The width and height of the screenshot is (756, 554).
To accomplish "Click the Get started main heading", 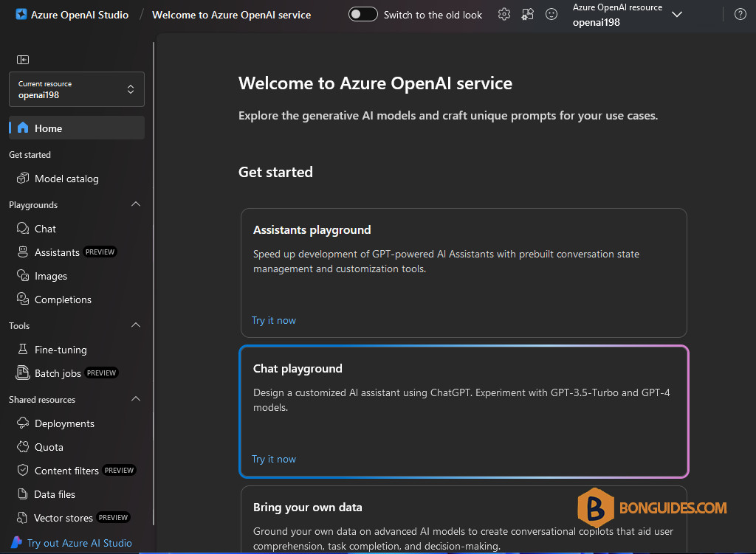I will click(x=275, y=172).
